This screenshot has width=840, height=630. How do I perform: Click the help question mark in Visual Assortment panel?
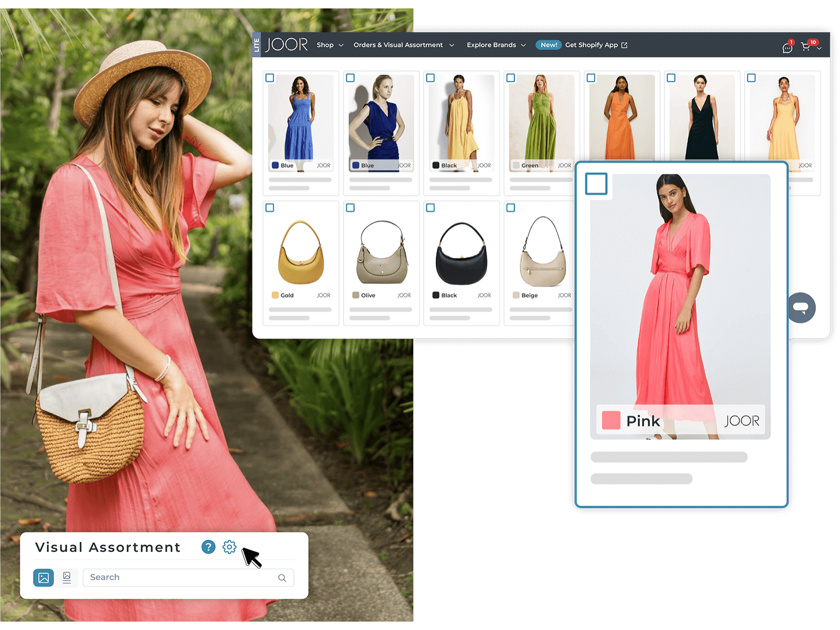(208, 547)
